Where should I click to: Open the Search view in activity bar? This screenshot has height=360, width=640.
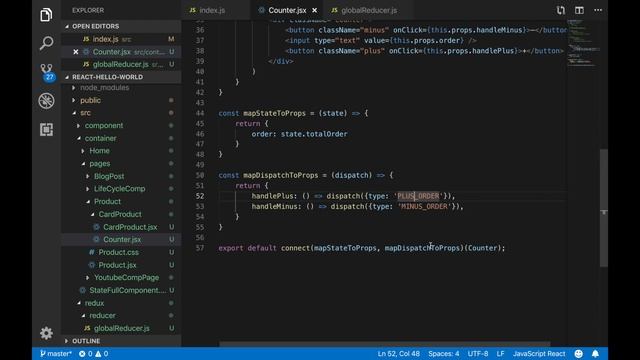click(x=46, y=43)
